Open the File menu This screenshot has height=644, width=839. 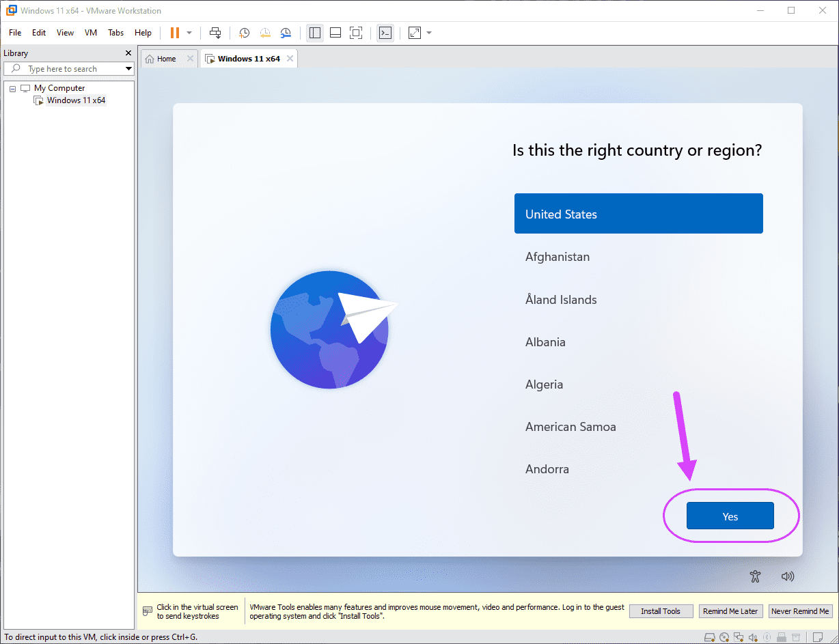click(x=15, y=33)
